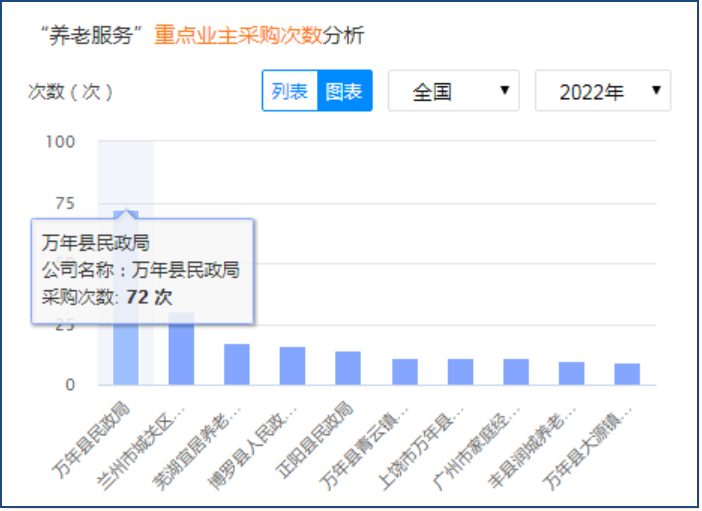Select the last bar, 万年县大源镇
The image size is (702, 511).
pos(627,374)
